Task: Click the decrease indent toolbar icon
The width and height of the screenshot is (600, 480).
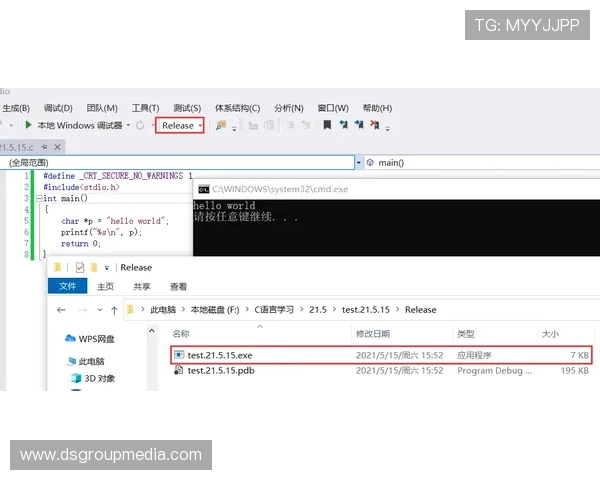Action: point(253,125)
